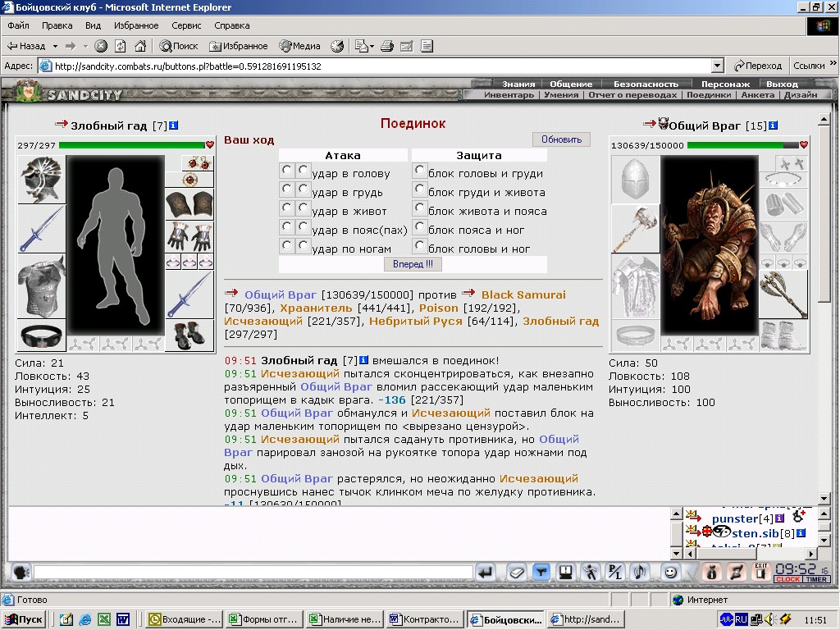Open the Умения link
This screenshot has height=630, width=840.
pyautogui.click(x=561, y=95)
